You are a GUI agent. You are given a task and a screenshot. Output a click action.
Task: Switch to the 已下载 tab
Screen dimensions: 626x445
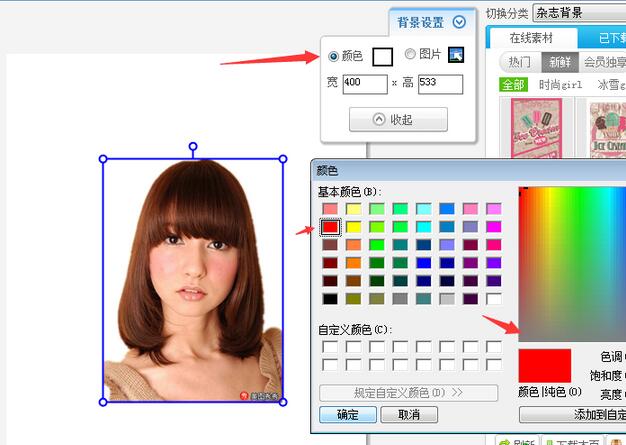(603, 38)
